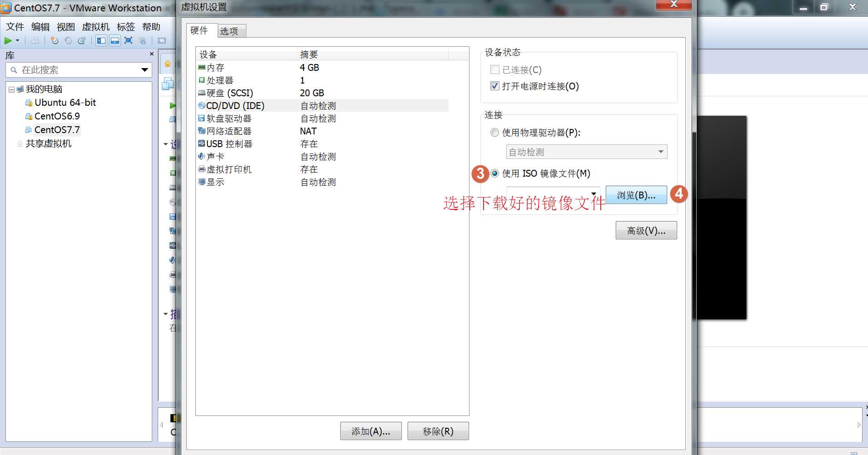This screenshot has height=455, width=868.
Task: Click the 高级(V)... button
Action: (x=646, y=231)
